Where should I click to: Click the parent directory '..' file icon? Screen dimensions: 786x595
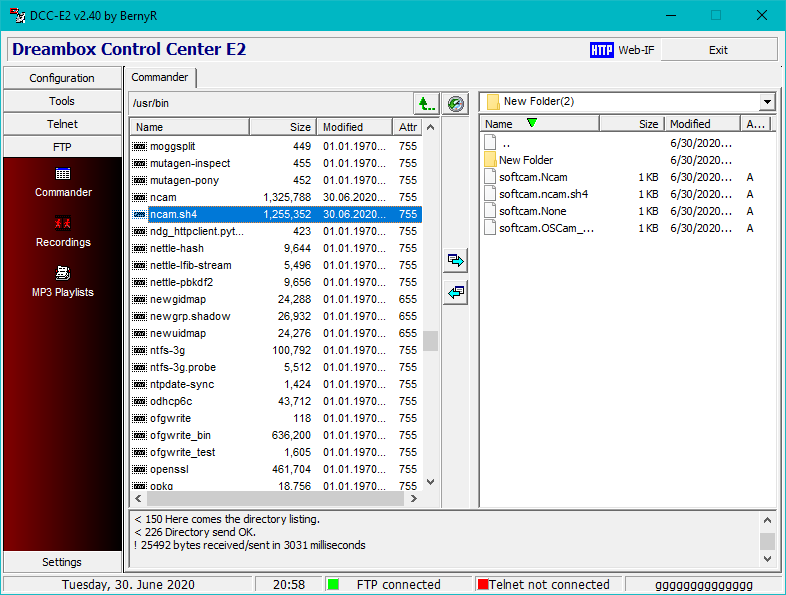tap(490, 143)
